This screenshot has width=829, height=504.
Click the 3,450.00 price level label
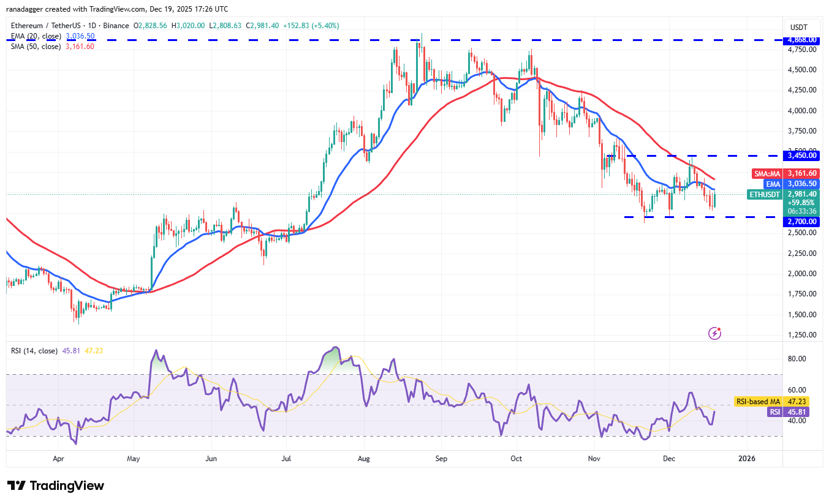point(801,156)
